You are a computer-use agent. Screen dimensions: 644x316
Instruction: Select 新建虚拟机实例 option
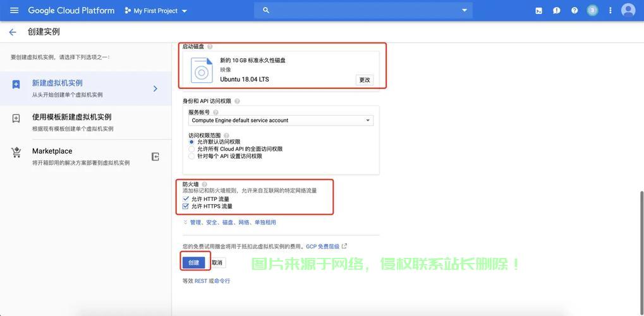(85, 88)
